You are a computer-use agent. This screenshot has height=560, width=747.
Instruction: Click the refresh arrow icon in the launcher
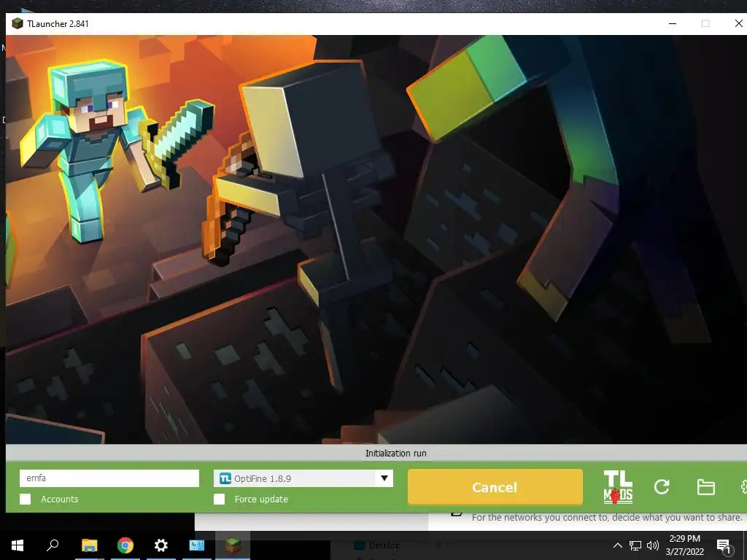pos(662,486)
